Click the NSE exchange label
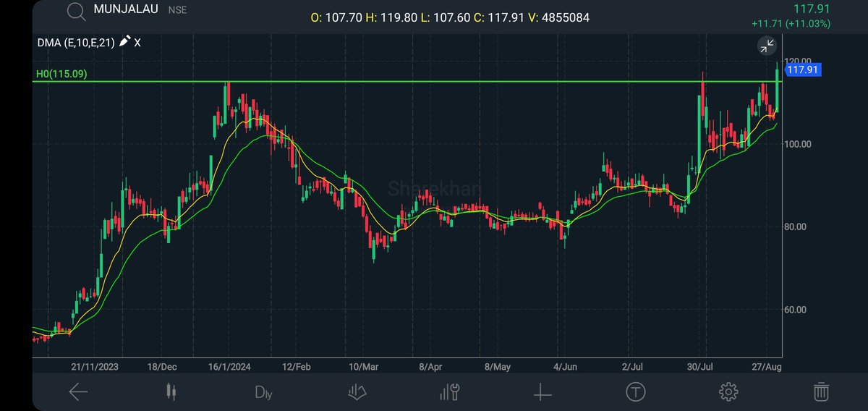868x411 pixels. point(177,11)
